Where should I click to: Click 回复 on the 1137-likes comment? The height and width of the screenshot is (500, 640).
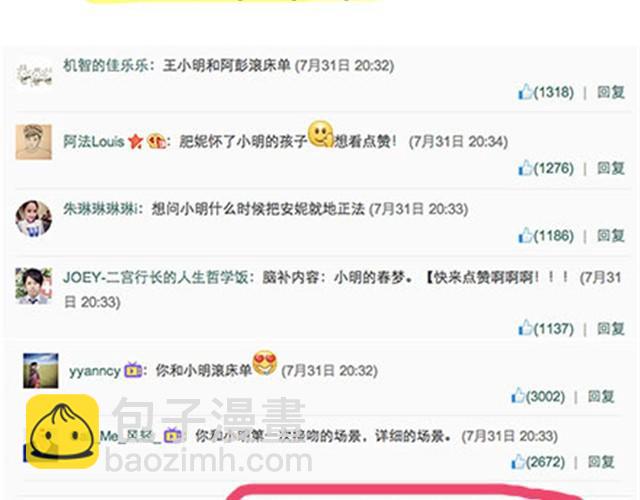[611, 328]
